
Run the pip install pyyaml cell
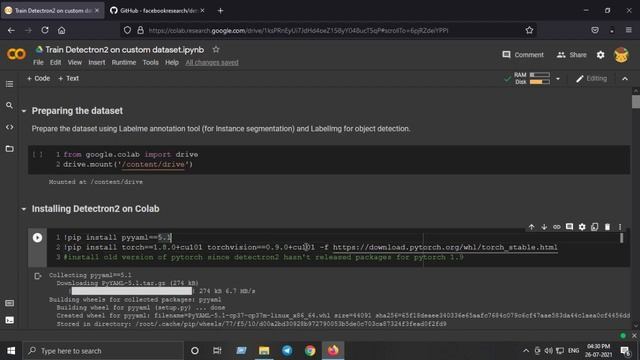pos(37,238)
